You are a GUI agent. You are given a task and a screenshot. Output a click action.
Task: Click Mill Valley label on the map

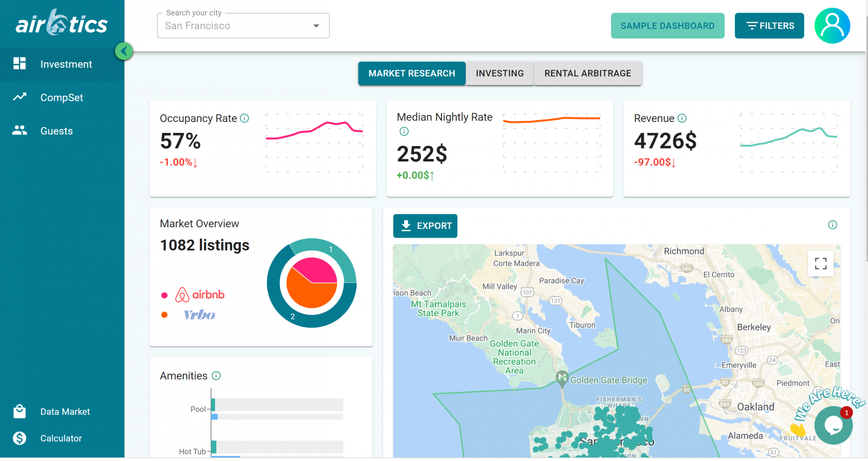click(x=500, y=286)
